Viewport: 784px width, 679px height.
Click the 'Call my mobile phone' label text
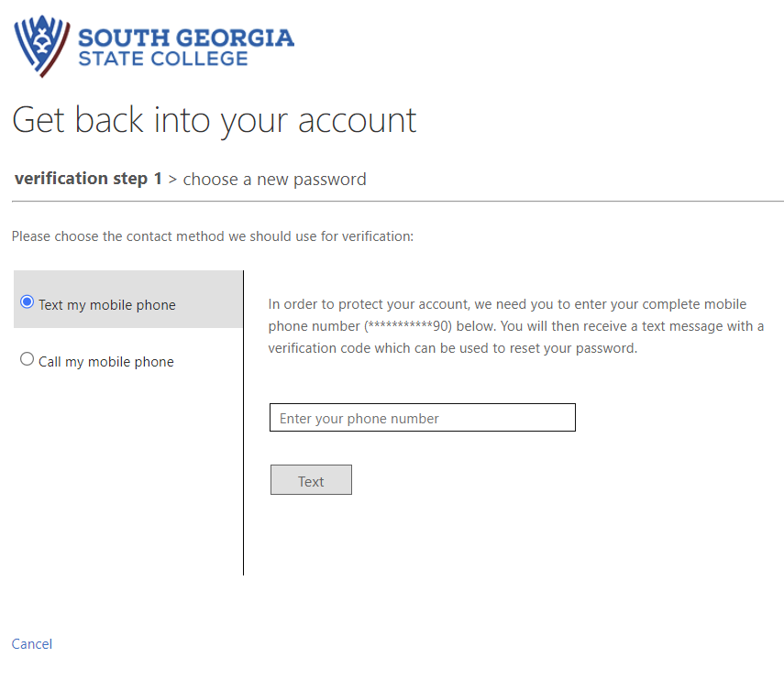tap(105, 362)
